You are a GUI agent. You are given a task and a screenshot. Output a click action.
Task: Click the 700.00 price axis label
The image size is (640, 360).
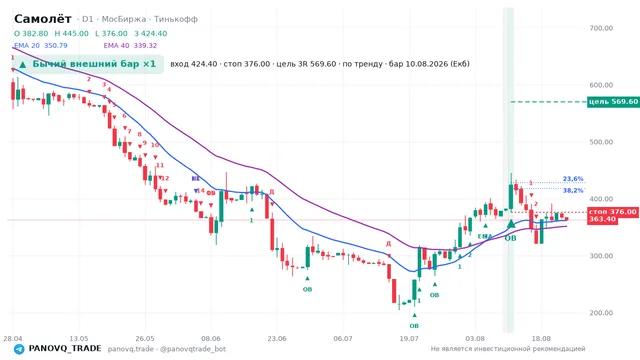pyautogui.click(x=601, y=28)
